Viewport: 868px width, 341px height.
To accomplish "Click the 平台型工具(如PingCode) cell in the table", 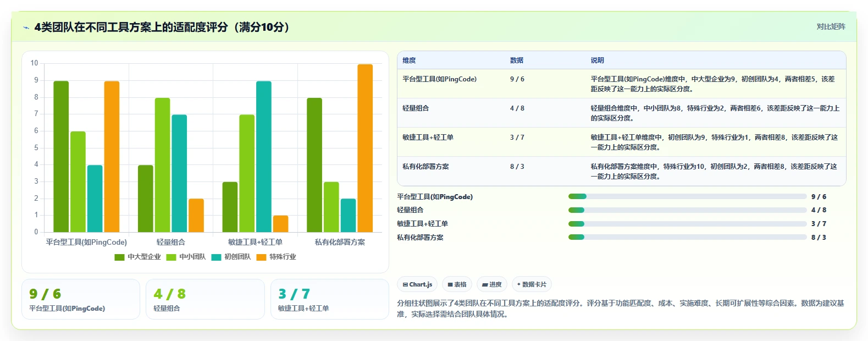I will coord(439,79).
